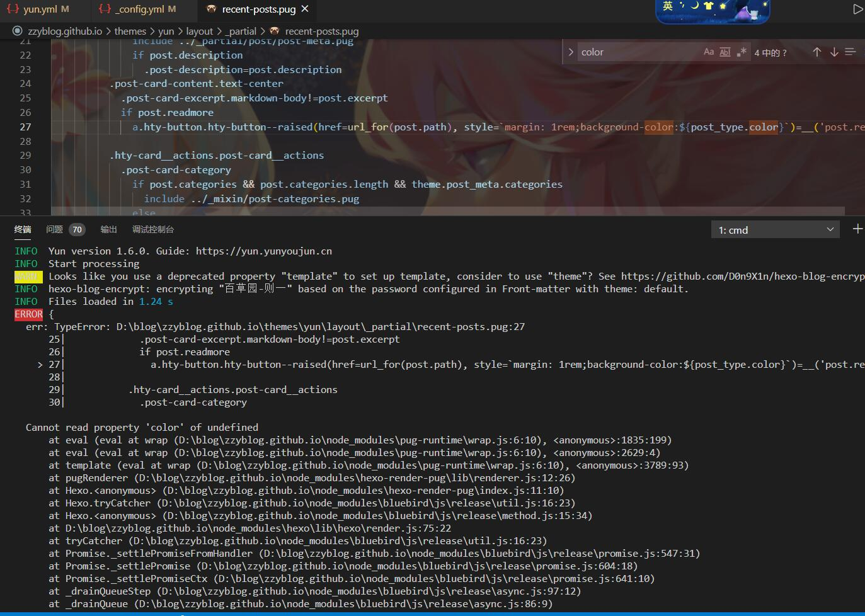This screenshot has width=865, height=616.
Task: Click the 'Cannot read property' error message
Action: click(142, 427)
